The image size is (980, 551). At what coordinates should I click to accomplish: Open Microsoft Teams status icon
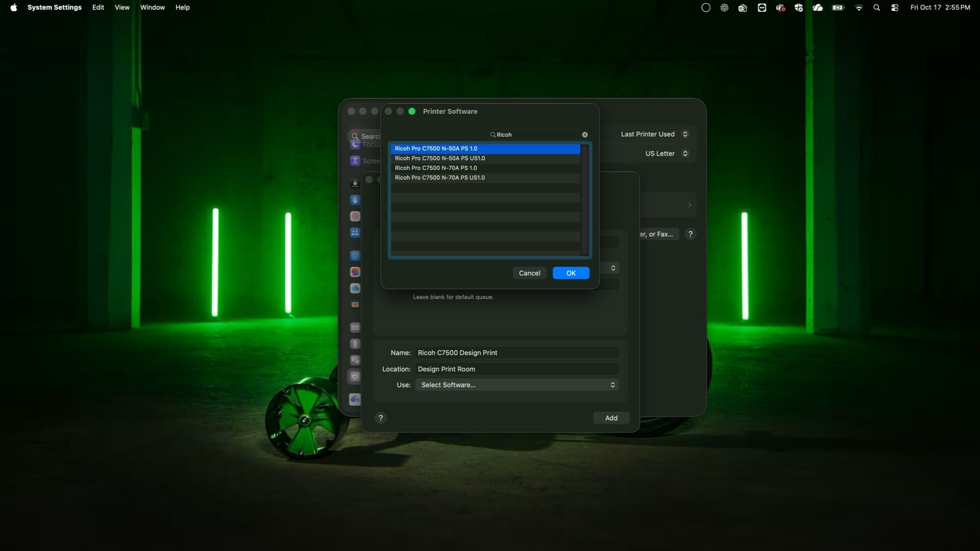pos(780,8)
